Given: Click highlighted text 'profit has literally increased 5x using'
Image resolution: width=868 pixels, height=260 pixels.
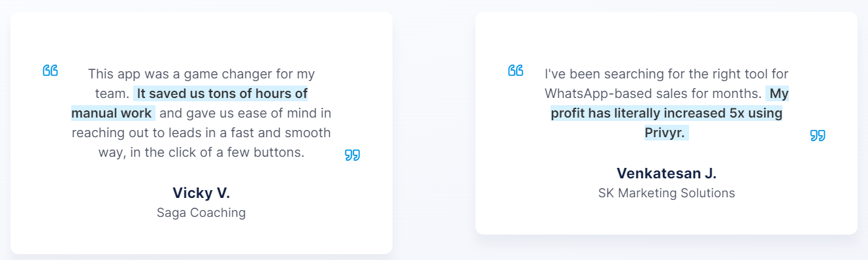Looking at the screenshot, I should coord(666,113).
